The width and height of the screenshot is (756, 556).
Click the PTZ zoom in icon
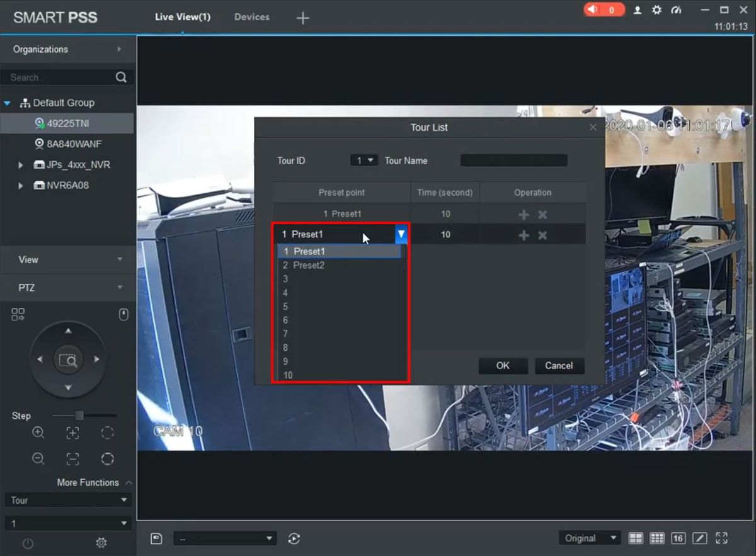pos(38,433)
